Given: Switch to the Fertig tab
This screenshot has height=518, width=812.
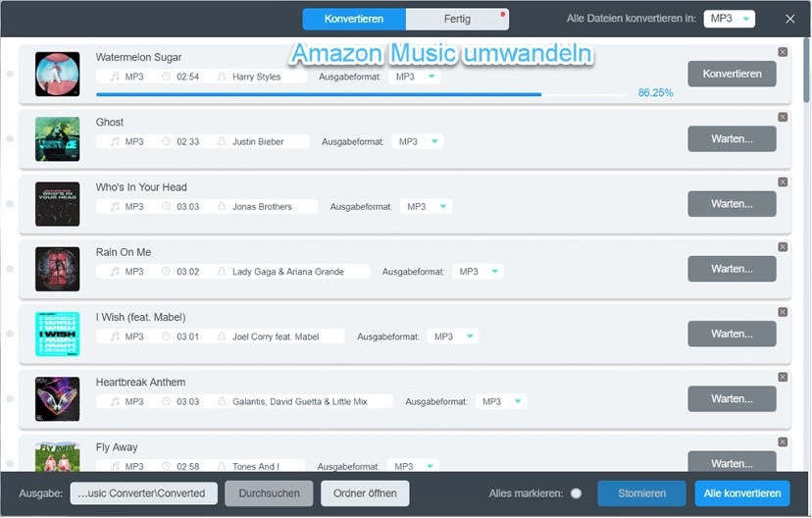Looking at the screenshot, I should point(457,20).
